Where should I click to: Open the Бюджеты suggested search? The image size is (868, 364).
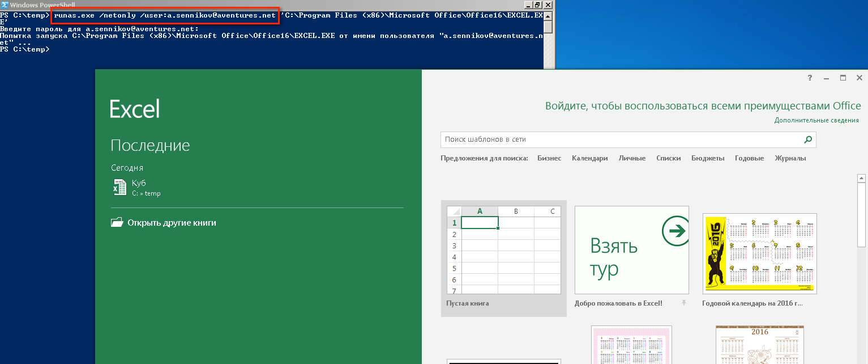pos(708,158)
